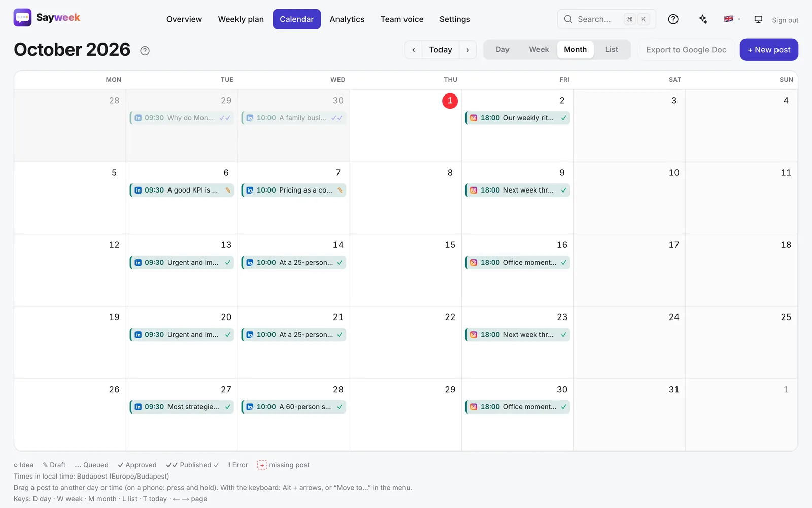Select the Month view option
Image resolution: width=812 pixels, height=508 pixels.
pyautogui.click(x=576, y=50)
